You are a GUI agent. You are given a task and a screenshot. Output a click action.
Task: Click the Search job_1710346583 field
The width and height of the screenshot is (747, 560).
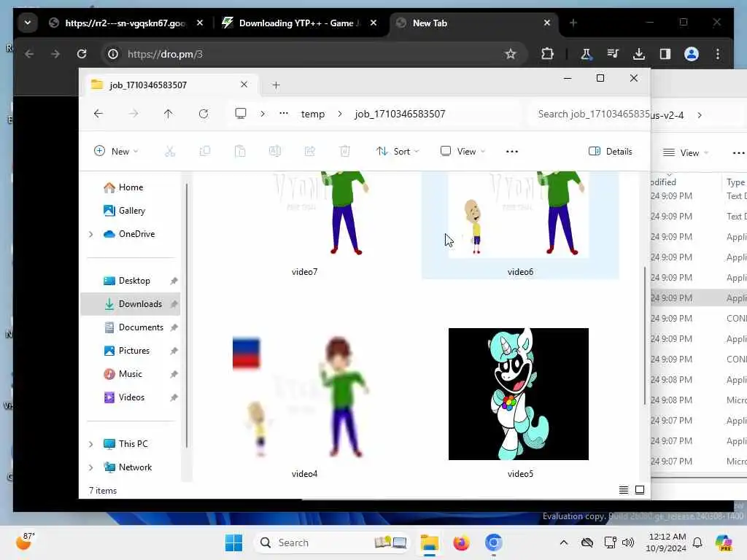(589, 114)
